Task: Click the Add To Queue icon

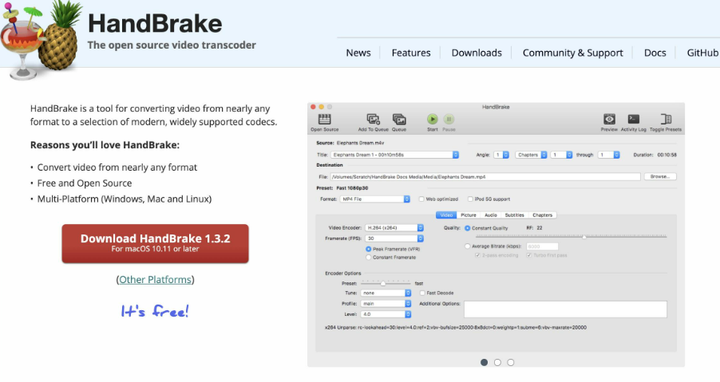Action: tap(373, 119)
